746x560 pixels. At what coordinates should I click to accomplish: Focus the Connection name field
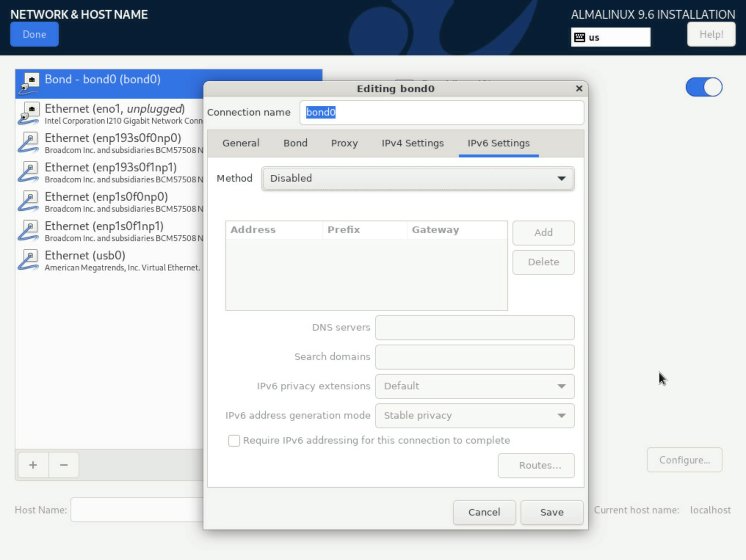(x=442, y=112)
